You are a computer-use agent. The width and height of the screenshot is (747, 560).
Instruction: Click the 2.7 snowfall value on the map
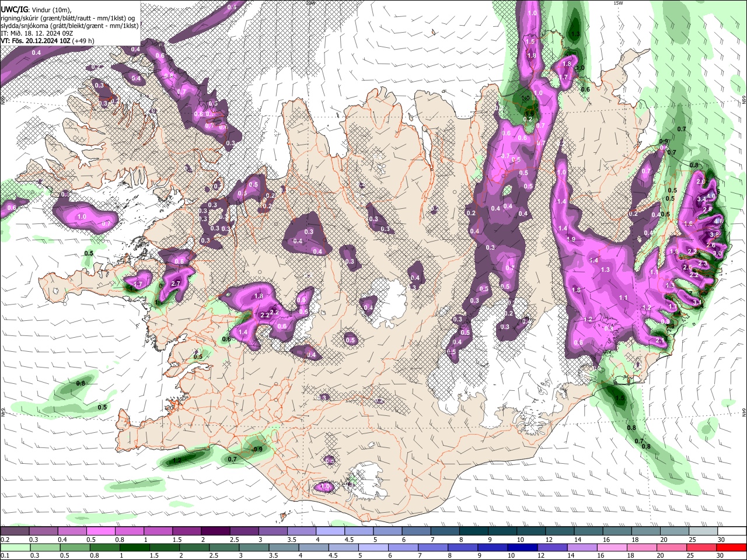(175, 284)
